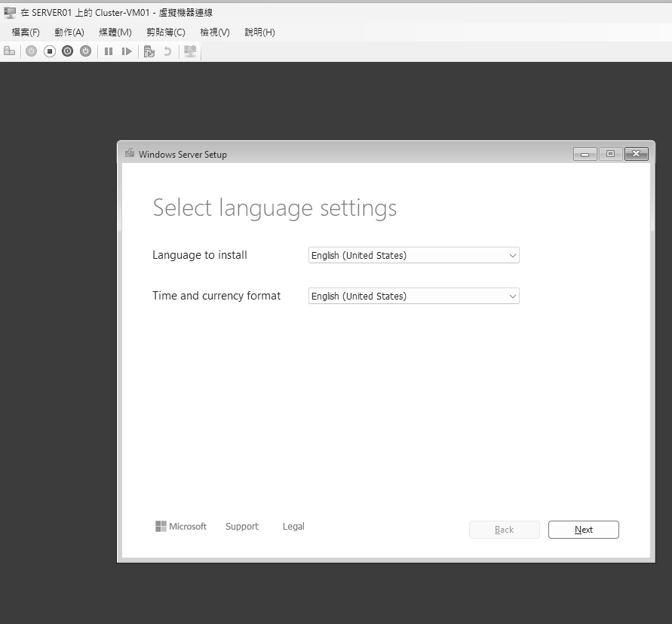Create a checkpoint with the toolbar icon
The width and height of the screenshot is (672, 624).
click(x=149, y=51)
